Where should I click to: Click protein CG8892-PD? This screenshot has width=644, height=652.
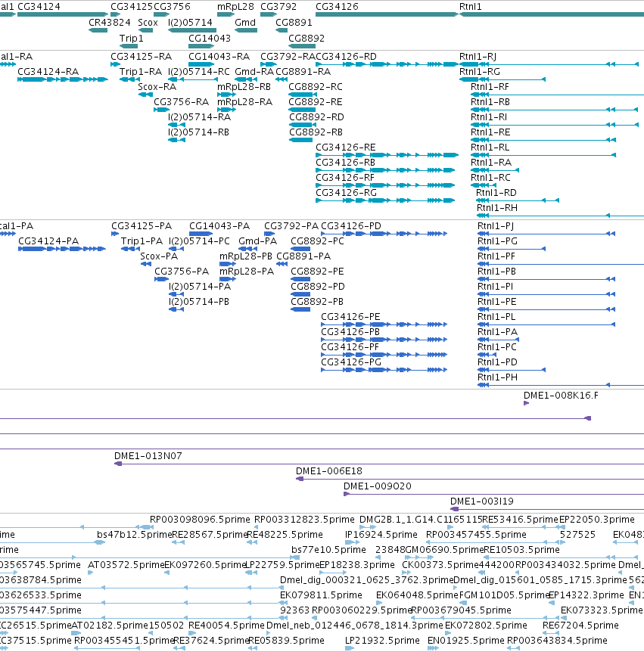[x=317, y=287]
